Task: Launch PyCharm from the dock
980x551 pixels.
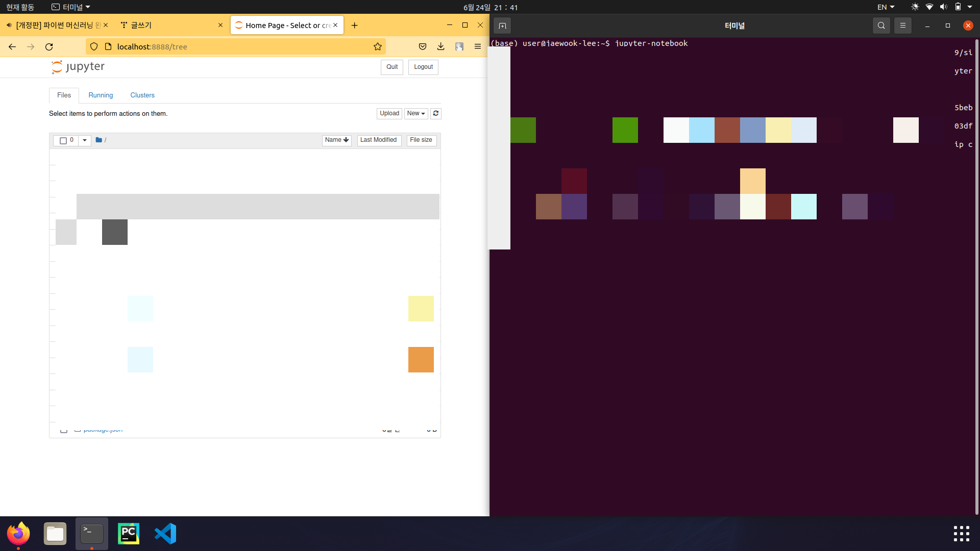Action: 128,534
